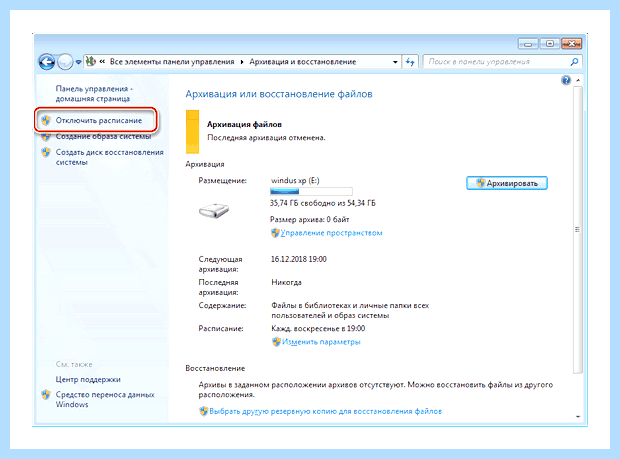Click 'Размер архива: 0 байт' text
This screenshot has height=459, width=620.
tap(310, 219)
